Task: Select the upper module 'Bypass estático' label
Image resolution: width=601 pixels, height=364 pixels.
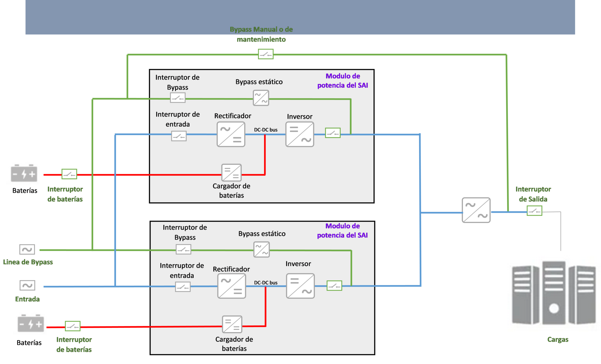Action: [259, 82]
